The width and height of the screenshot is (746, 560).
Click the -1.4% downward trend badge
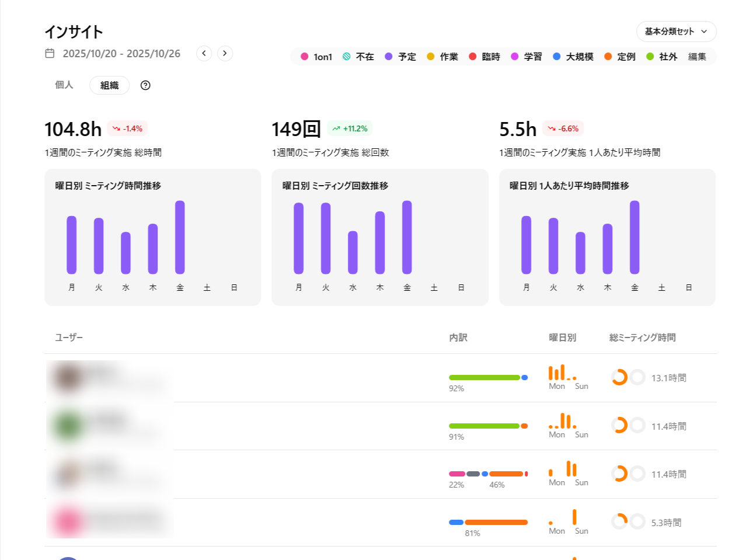(128, 128)
